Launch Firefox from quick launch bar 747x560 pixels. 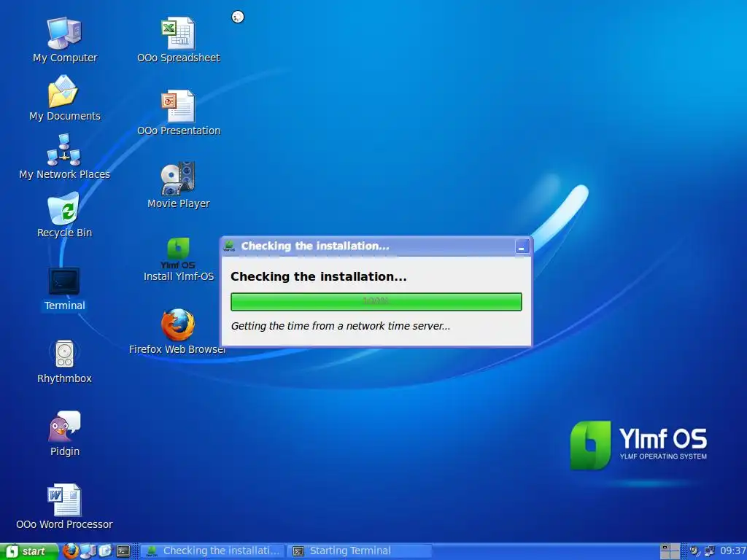point(71,551)
